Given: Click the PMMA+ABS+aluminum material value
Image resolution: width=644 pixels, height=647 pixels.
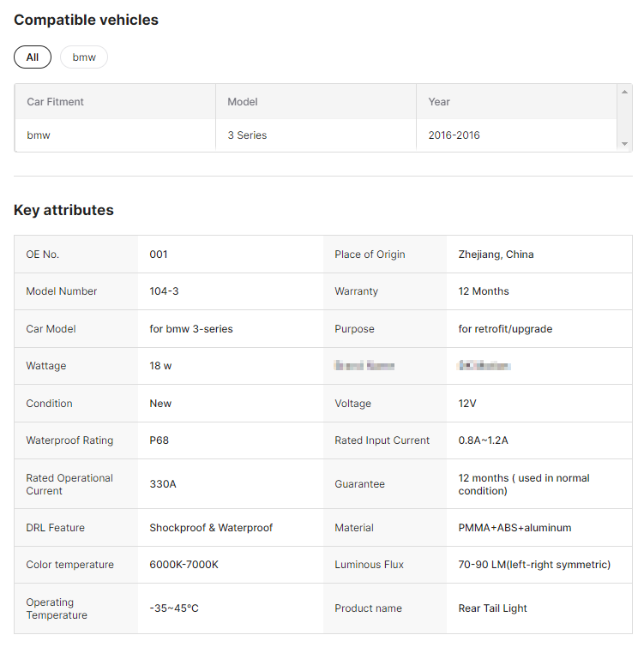Looking at the screenshot, I should 515,528.
